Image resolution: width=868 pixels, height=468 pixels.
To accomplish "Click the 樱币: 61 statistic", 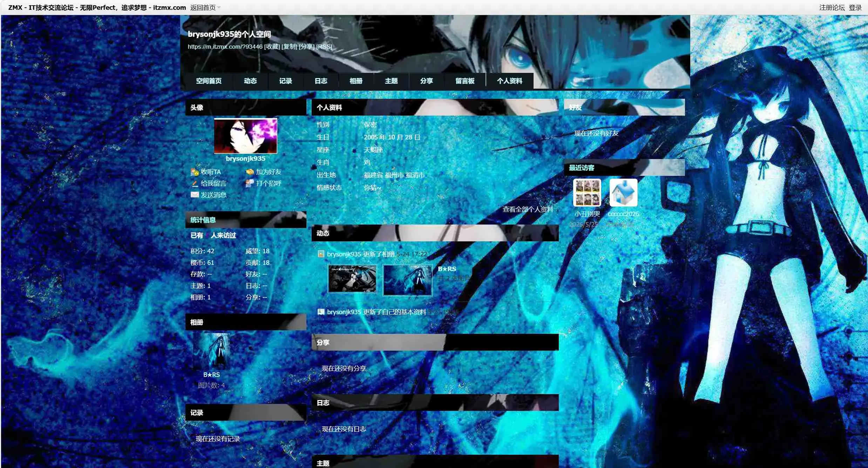I will [202, 262].
